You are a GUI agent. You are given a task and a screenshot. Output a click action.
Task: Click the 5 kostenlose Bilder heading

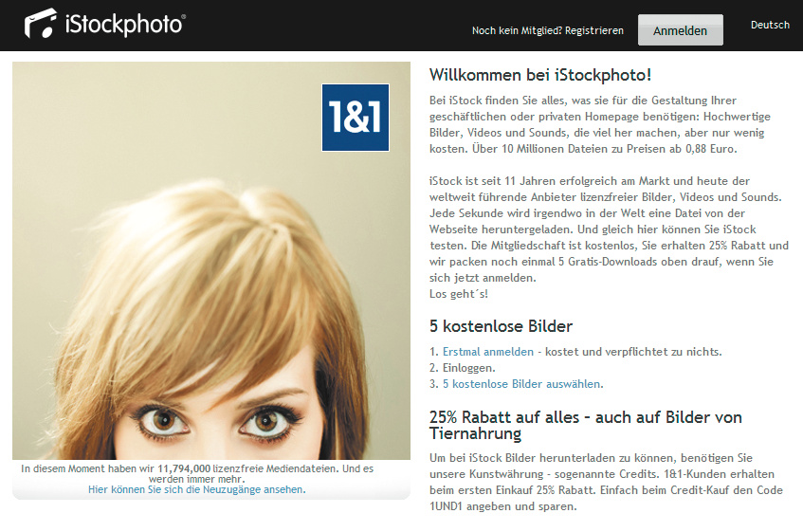click(x=501, y=326)
